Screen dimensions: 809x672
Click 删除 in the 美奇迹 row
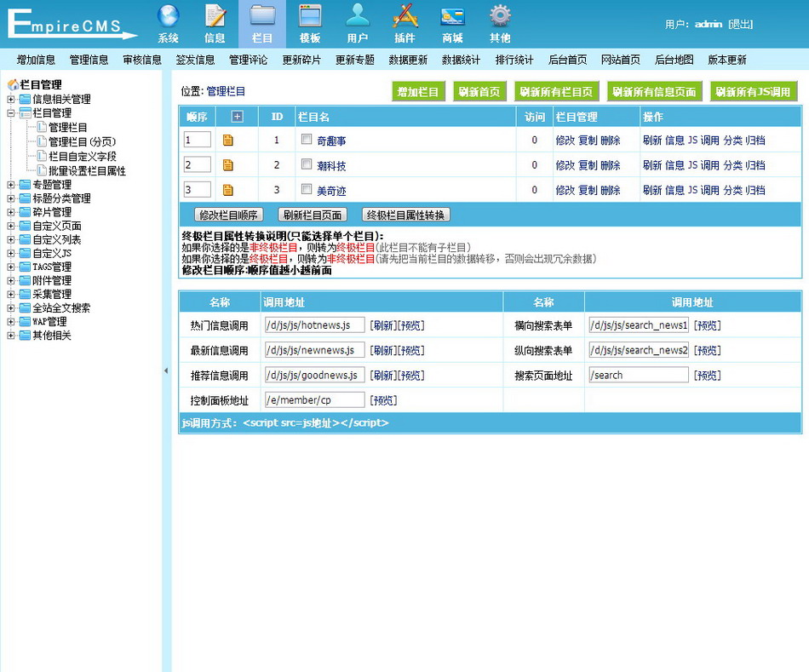click(x=611, y=190)
